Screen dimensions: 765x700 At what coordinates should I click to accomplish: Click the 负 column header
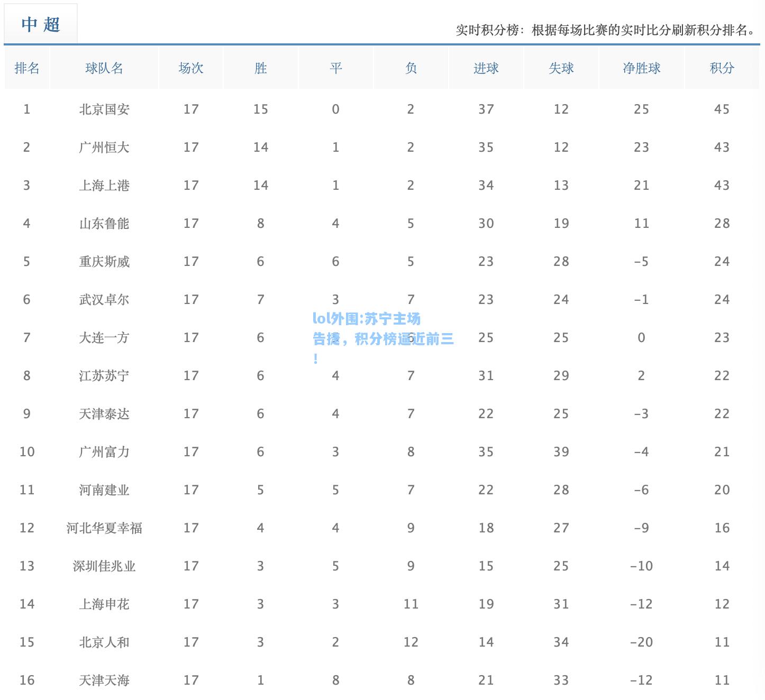tap(411, 68)
